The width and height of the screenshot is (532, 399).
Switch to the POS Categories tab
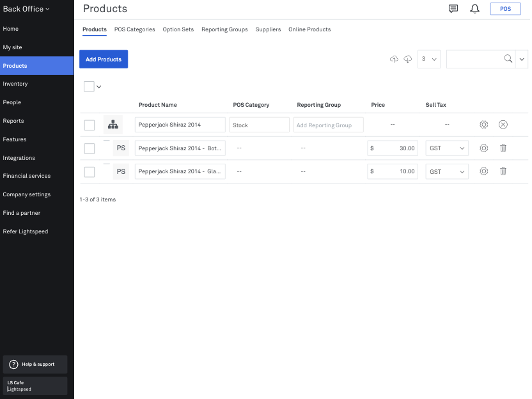coord(134,29)
